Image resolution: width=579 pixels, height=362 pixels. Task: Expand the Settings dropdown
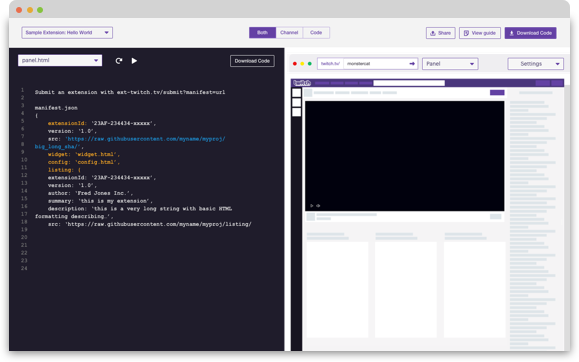(x=535, y=64)
